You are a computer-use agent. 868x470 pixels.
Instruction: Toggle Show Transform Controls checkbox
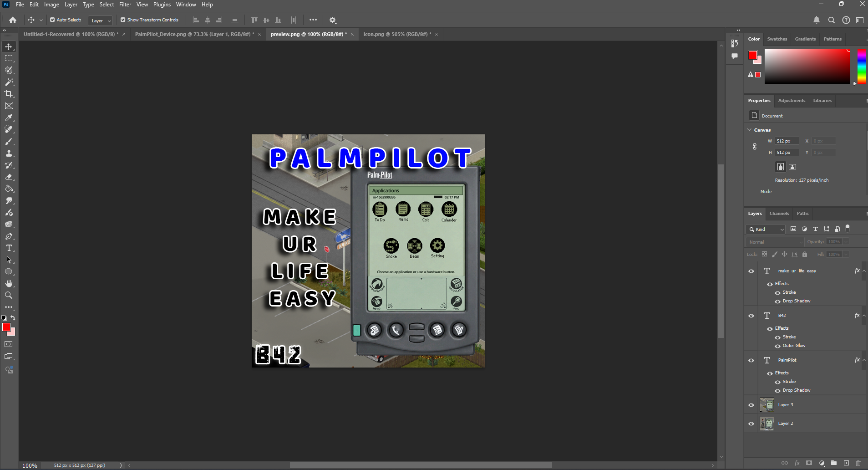click(x=123, y=20)
